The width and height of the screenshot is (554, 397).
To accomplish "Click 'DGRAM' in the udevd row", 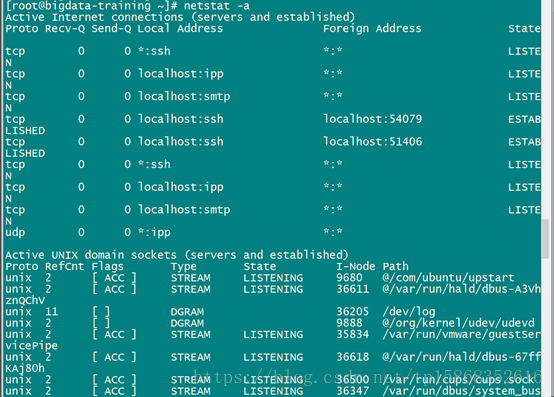I will (x=187, y=323).
